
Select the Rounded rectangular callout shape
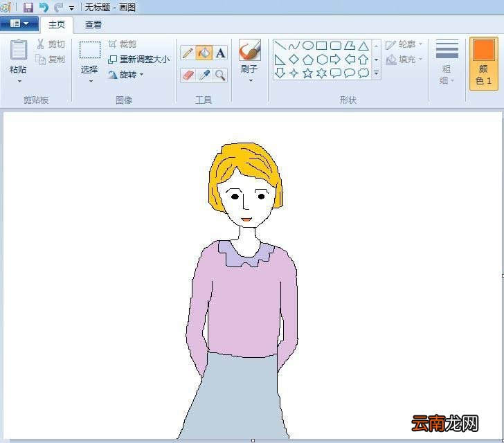(x=336, y=73)
